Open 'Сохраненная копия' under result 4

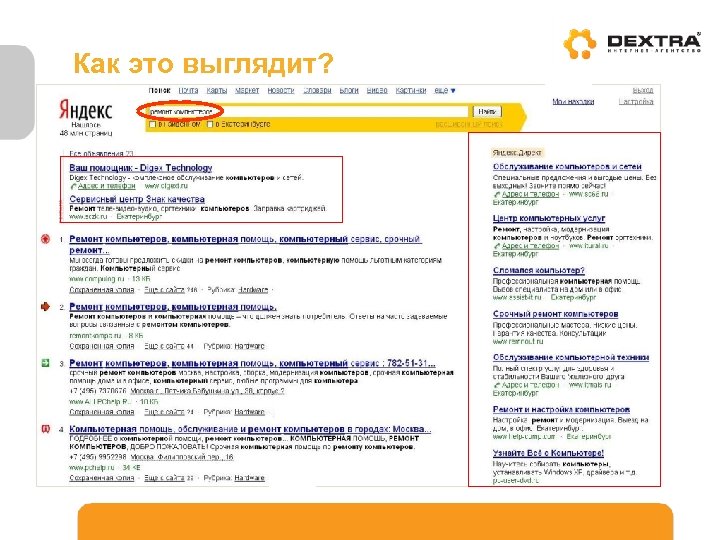(x=101, y=478)
